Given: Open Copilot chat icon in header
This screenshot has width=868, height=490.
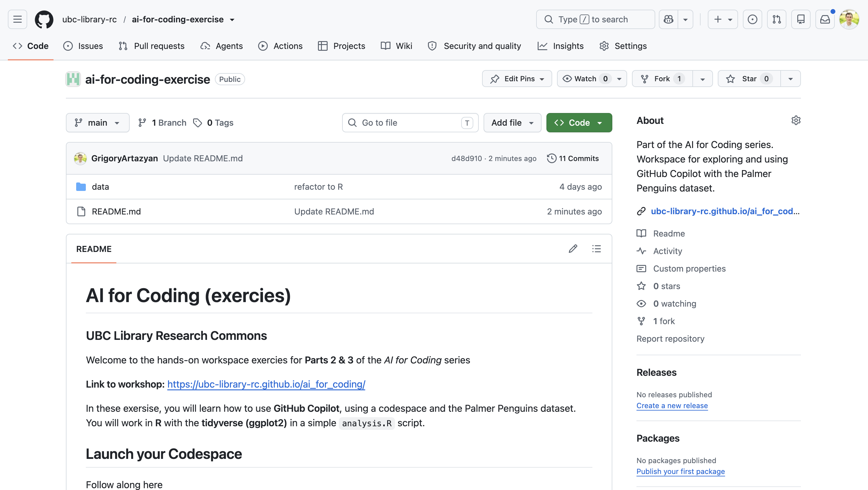Looking at the screenshot, I should click(x=669, y=19).
